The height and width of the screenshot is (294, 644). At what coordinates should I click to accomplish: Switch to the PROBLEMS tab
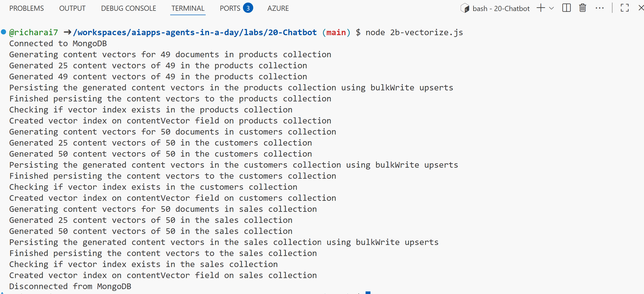coord(26,8)
